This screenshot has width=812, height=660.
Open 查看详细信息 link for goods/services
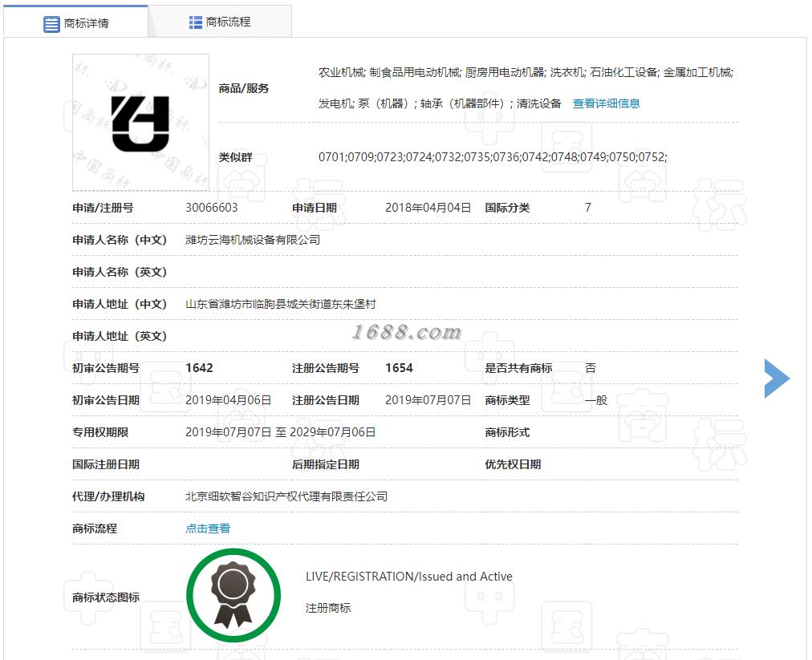click(x=606, y=103)
